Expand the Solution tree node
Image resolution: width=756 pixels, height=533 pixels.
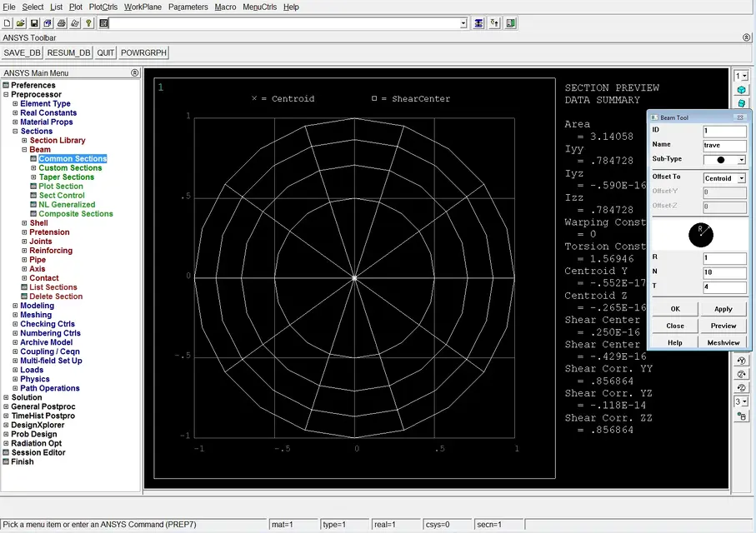coord(6,397)
